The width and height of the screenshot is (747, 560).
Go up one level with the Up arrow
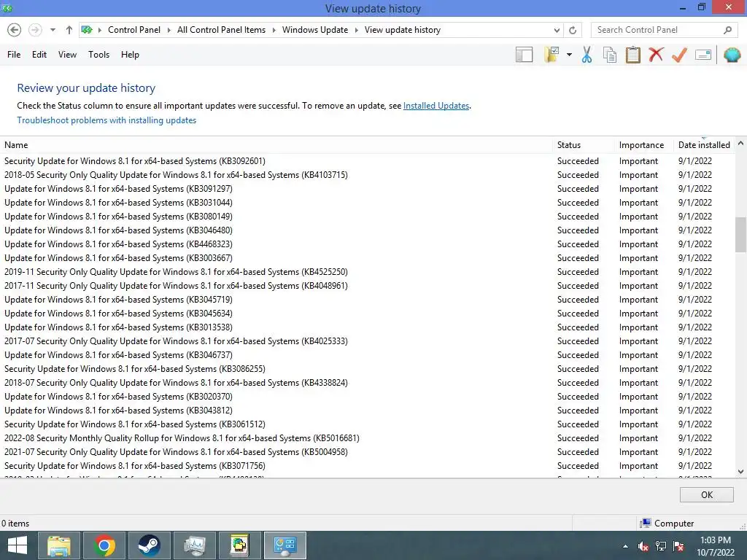(x=69, y=30)
